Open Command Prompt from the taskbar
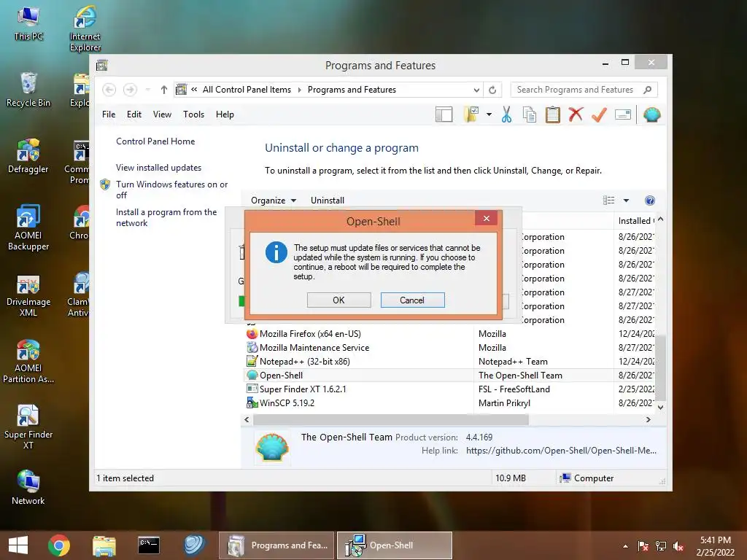This screenshot has height=560, width=747. coord(149,545)
